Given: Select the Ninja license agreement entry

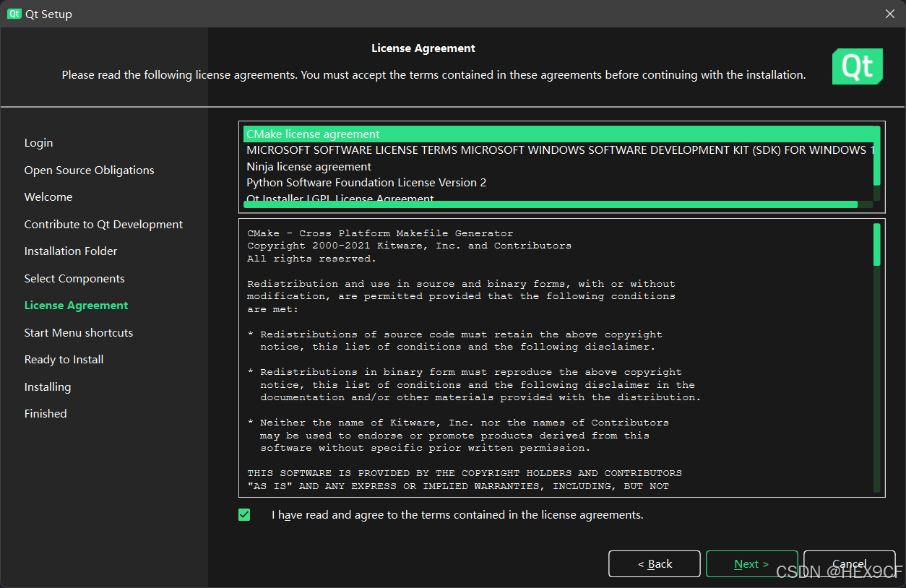Looking at the screenshot, I should pos(558,166).
